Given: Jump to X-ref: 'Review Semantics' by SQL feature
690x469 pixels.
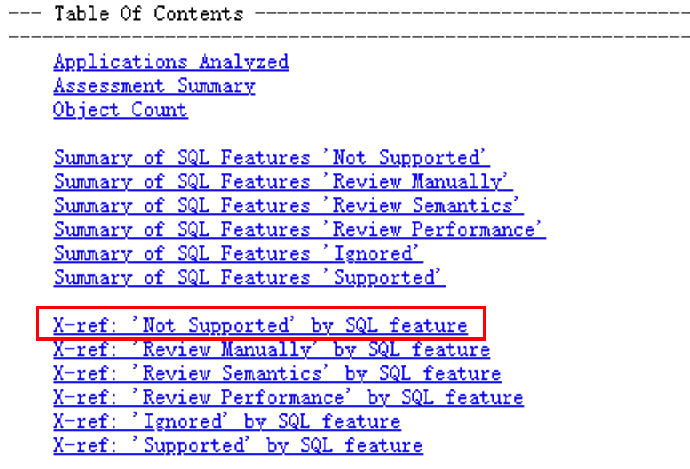Looking at the screenshot, I should [x=277, y=374].
